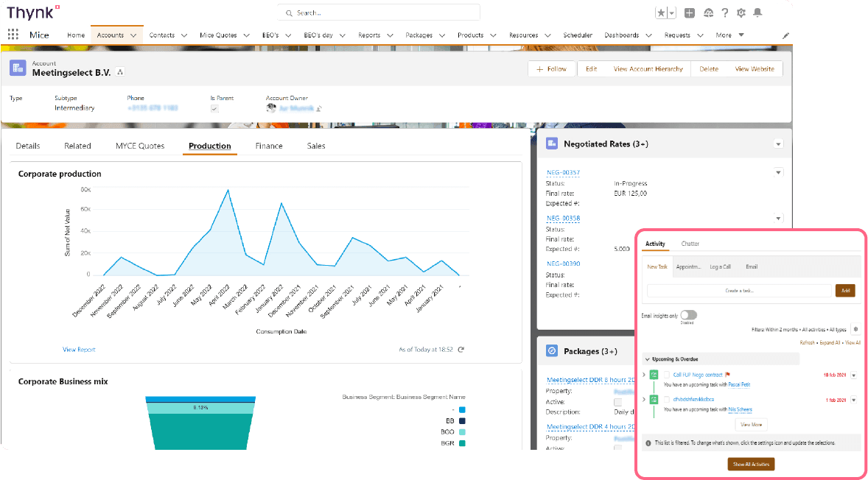Switch to the Chatter tab
868x480 pixels.
pyautogui.click(x=690, y=244)
